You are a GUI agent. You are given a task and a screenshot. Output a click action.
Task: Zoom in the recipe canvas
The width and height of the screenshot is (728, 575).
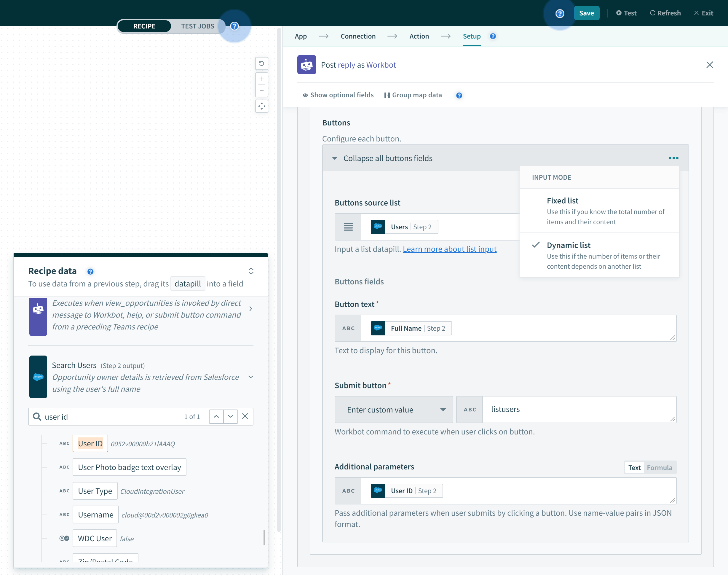[x=261, y=79]
